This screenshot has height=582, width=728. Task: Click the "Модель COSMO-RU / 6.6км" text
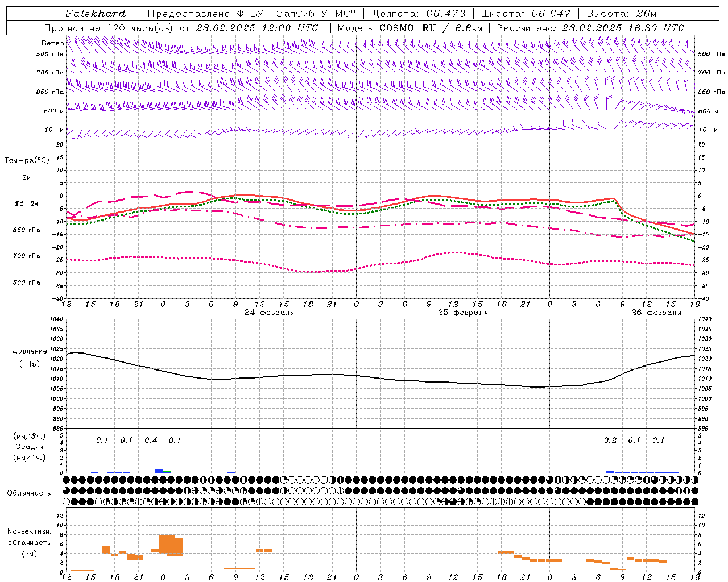click(410, 28)
